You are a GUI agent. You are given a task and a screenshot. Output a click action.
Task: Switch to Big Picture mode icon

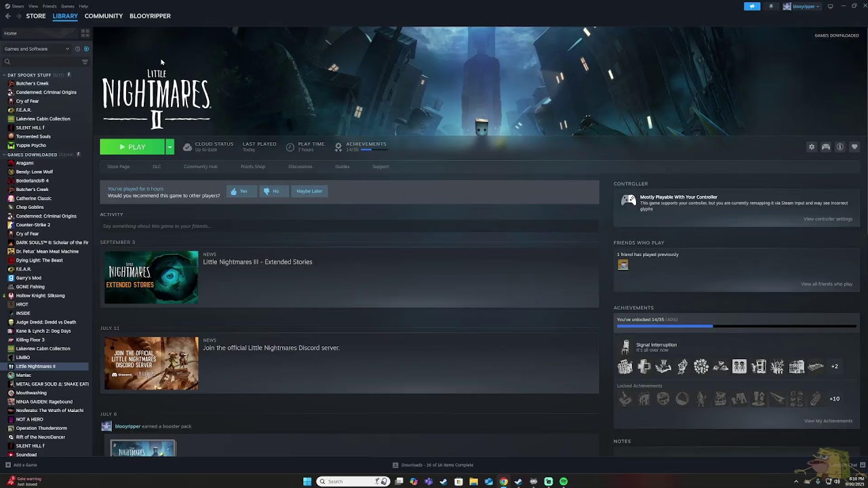tap(830, 6)
